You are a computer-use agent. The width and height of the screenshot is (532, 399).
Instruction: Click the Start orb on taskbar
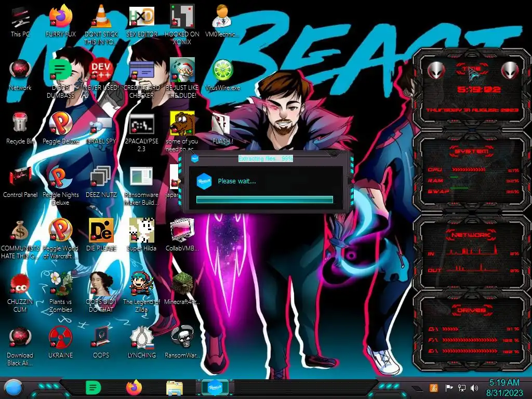point(14,389)
